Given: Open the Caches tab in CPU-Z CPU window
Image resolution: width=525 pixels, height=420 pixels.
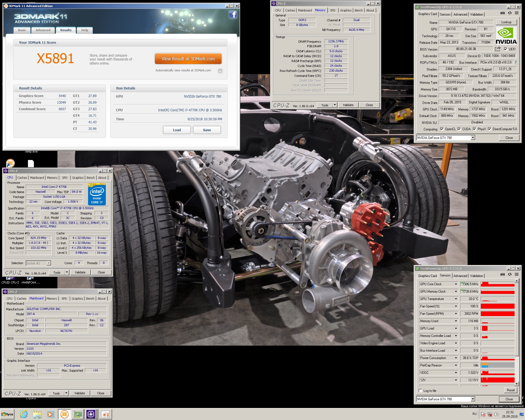Looking at the screenshot, I should tap(22, 178).
